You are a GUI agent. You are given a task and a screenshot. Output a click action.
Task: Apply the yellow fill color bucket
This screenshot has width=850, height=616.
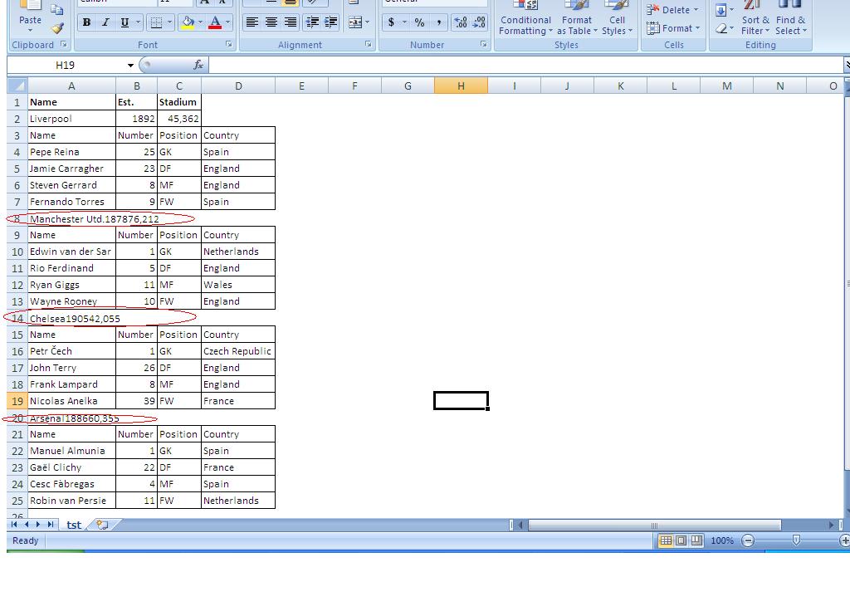pos(188,22)
